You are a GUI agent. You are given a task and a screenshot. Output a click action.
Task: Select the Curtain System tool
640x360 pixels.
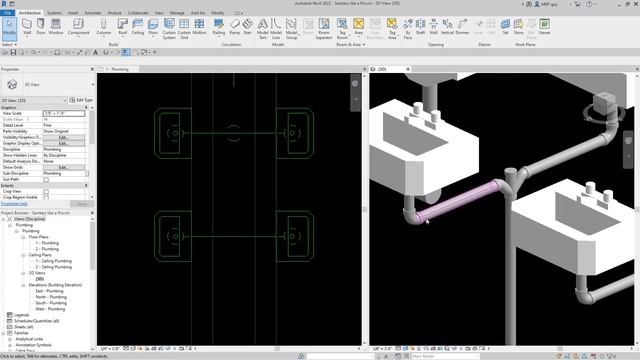(169, 29)
